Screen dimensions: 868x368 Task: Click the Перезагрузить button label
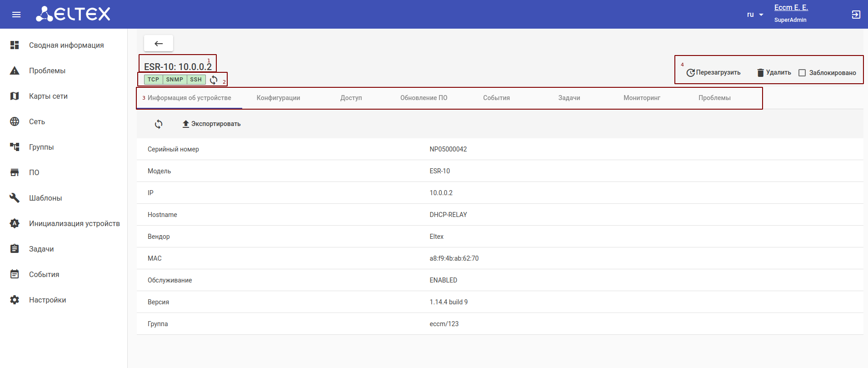point(718,73)
